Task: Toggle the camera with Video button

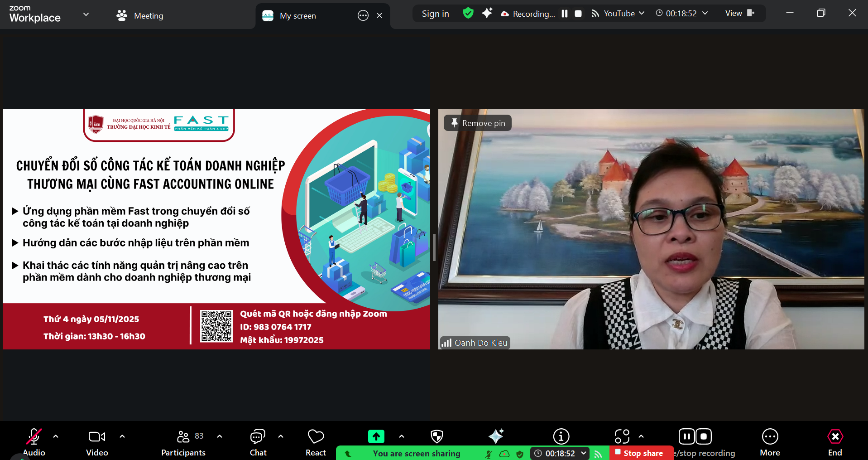Action: click(97, 442)
